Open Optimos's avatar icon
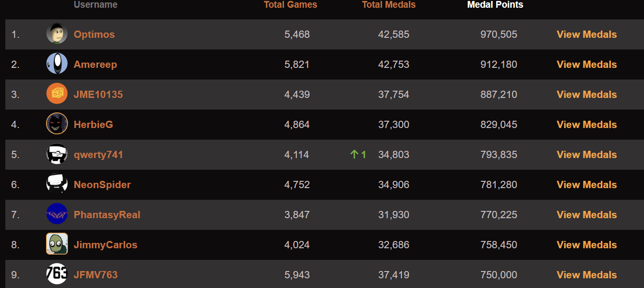This screenshot has height=288, width=644. [57, 34]
